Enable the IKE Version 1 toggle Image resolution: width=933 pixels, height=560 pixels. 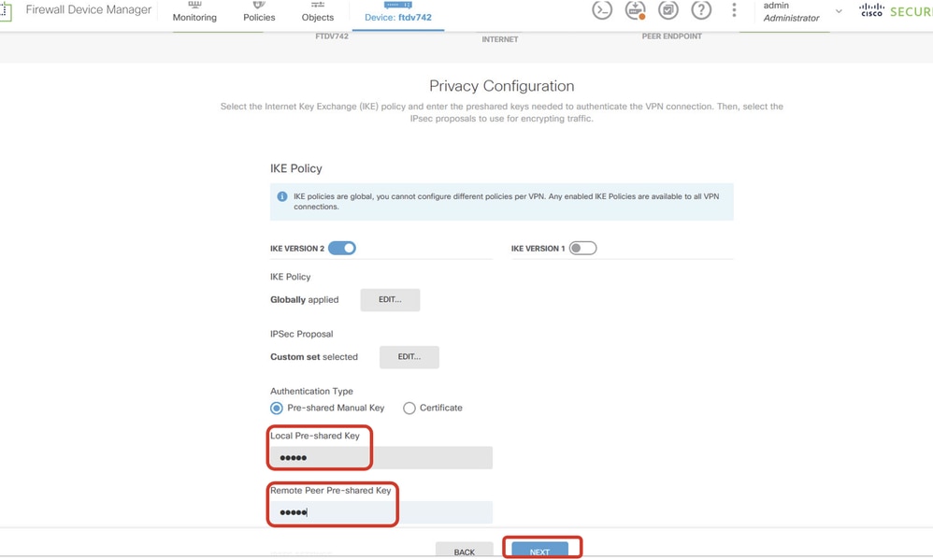pos(582,248)
